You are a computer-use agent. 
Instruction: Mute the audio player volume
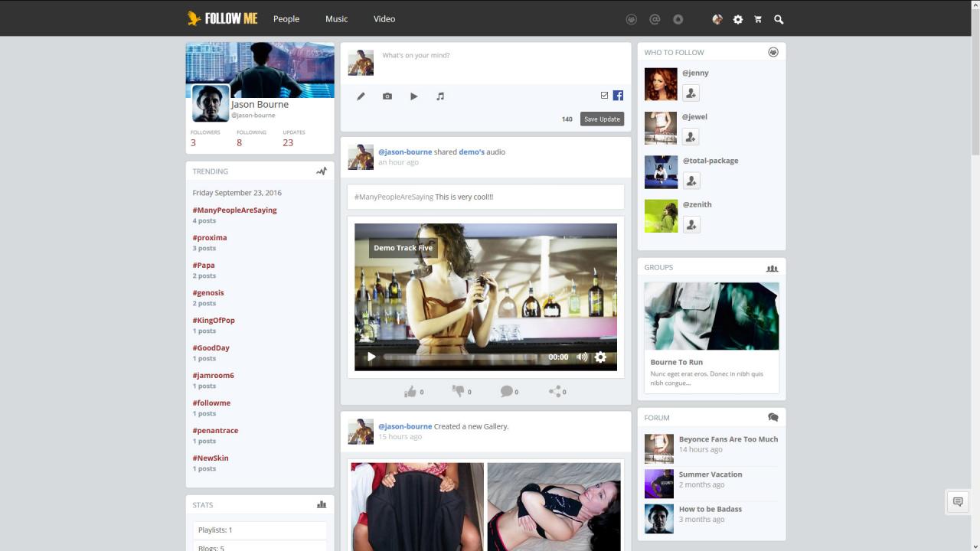pyautogui.click(x=582, y=357)
